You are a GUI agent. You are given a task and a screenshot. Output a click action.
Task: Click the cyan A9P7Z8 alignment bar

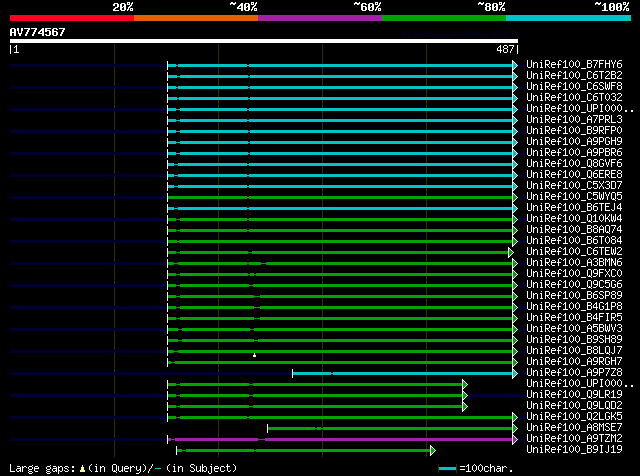click(x=402, y=374)
